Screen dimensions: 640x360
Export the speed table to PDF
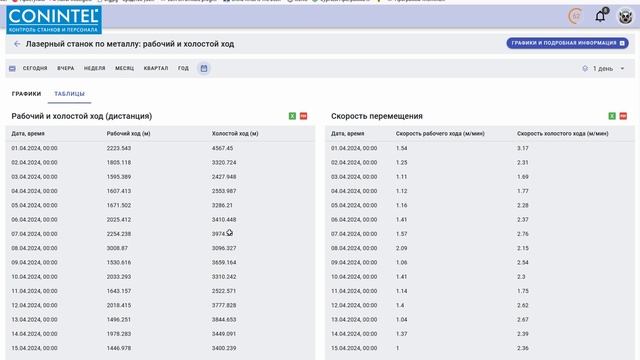click(623, 116)
